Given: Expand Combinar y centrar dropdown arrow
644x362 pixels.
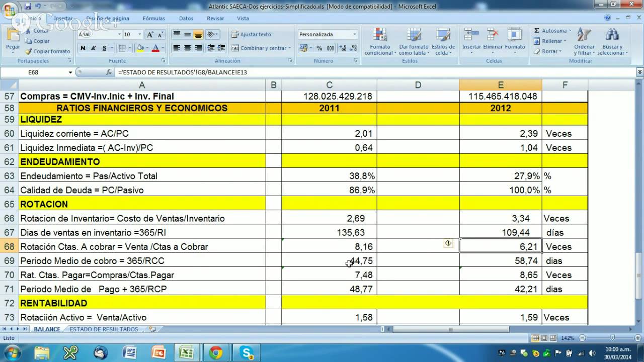Looking at the screenshot, I should click(x=290, y=48).
